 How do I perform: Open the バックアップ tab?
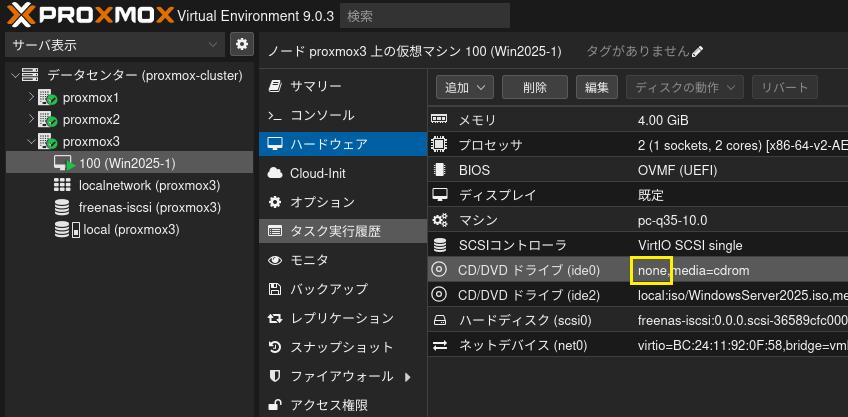point(343,289)
